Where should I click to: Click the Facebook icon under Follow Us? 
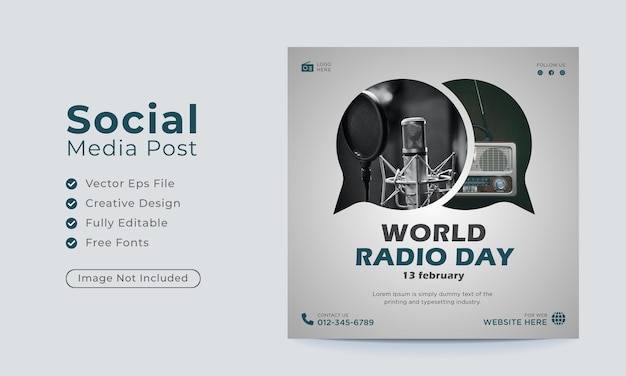[551, 73]
